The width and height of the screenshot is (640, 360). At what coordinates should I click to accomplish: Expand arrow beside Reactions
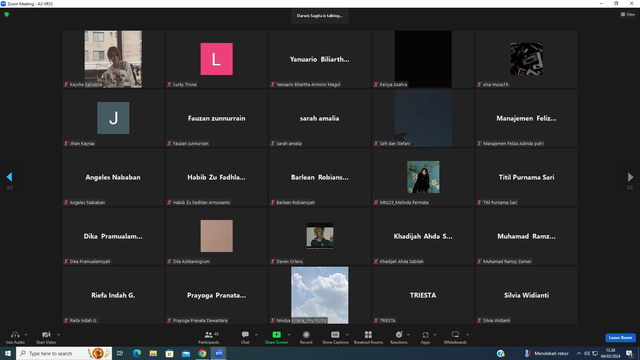(409, 335)
